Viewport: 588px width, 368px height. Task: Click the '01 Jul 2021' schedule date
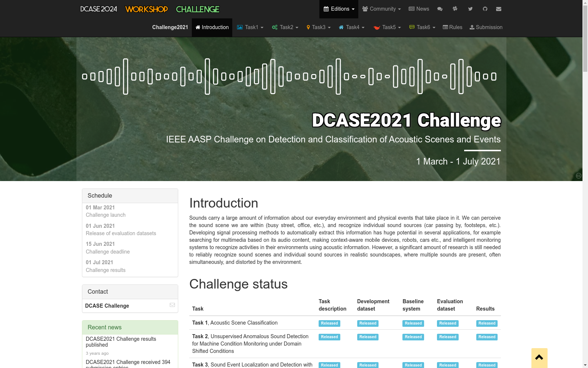point(100,262)
